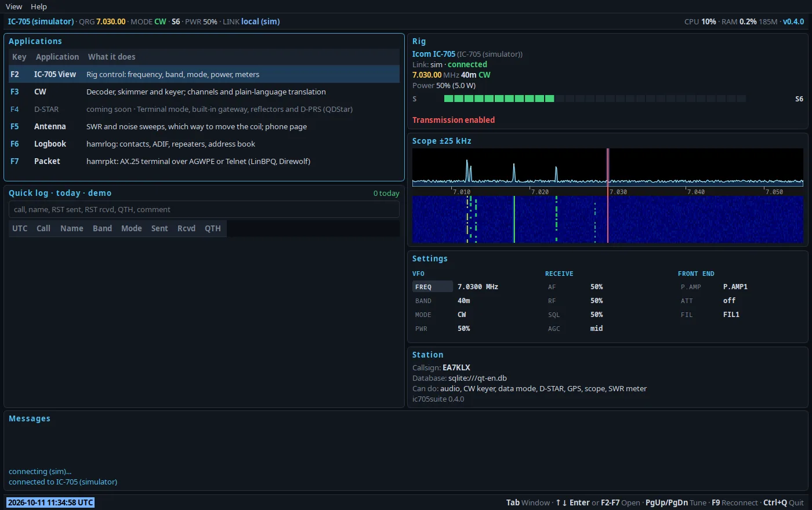Click the AGC value mid
812x510 pixels.
(x=597, y=329)
